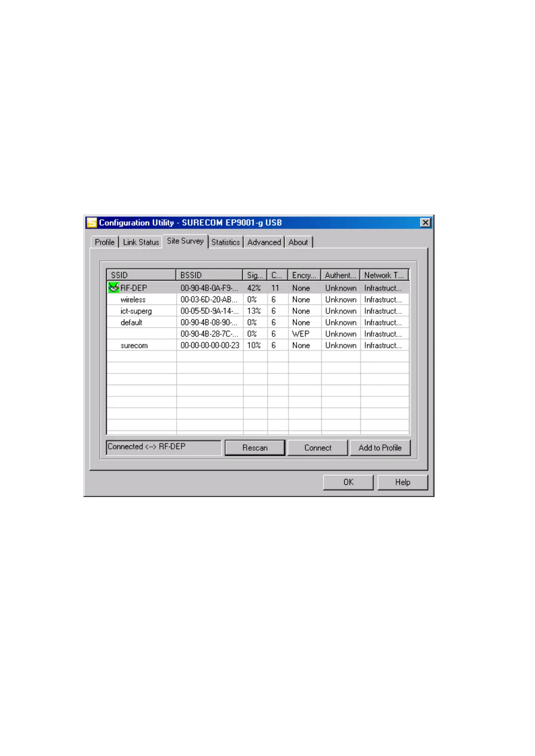
Task: Click Add to Profile button
Action: pyautogui.click(x=380, y=448)
